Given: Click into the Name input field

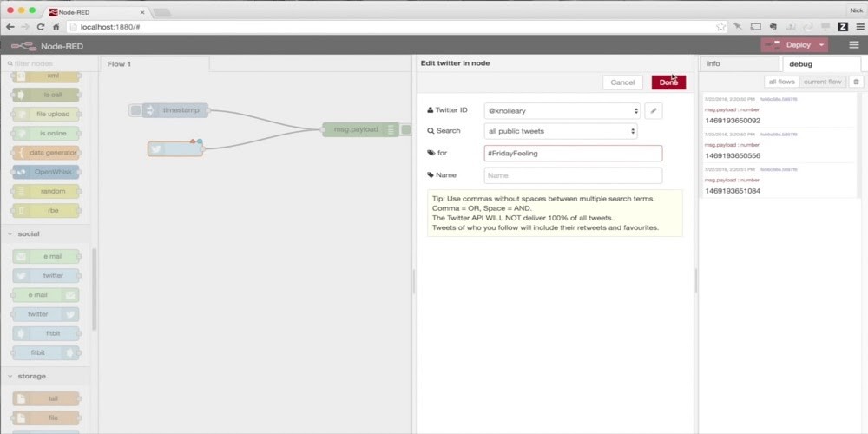Looking at the screenshot, I should [x=573, y=175].
